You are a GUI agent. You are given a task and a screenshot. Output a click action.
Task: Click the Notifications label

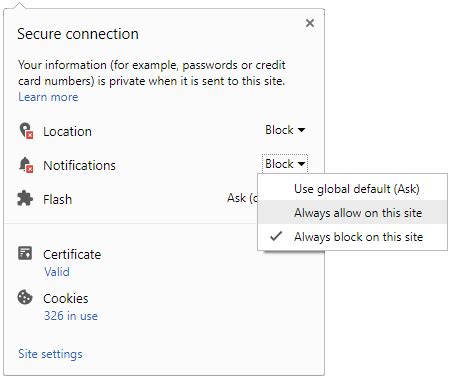click(79, 165)
